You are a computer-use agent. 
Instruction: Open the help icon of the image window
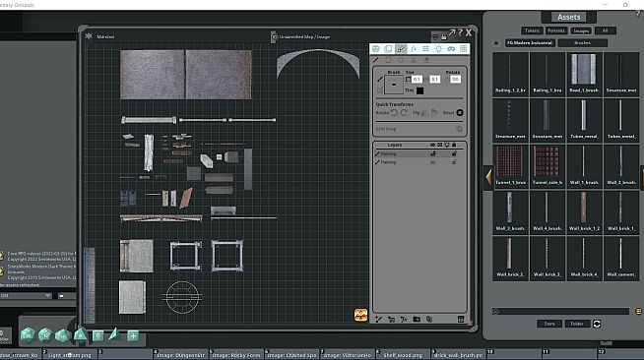[460, 32]
